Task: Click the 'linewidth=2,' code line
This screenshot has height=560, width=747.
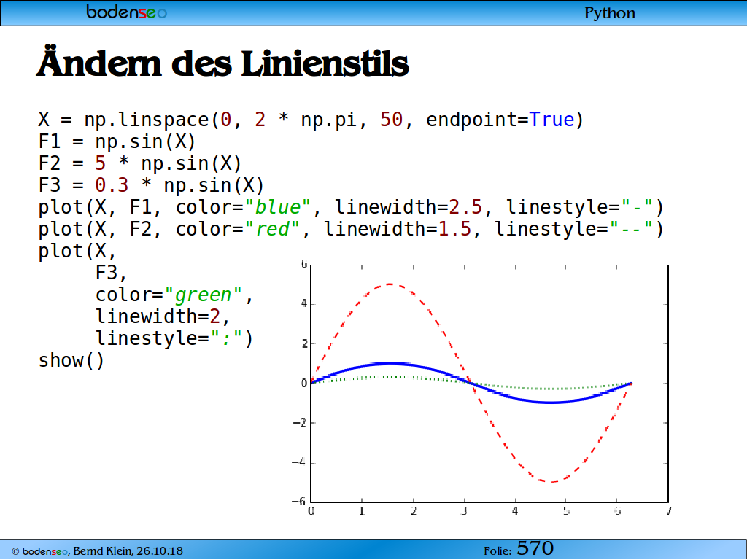Action: coord(163,316)
